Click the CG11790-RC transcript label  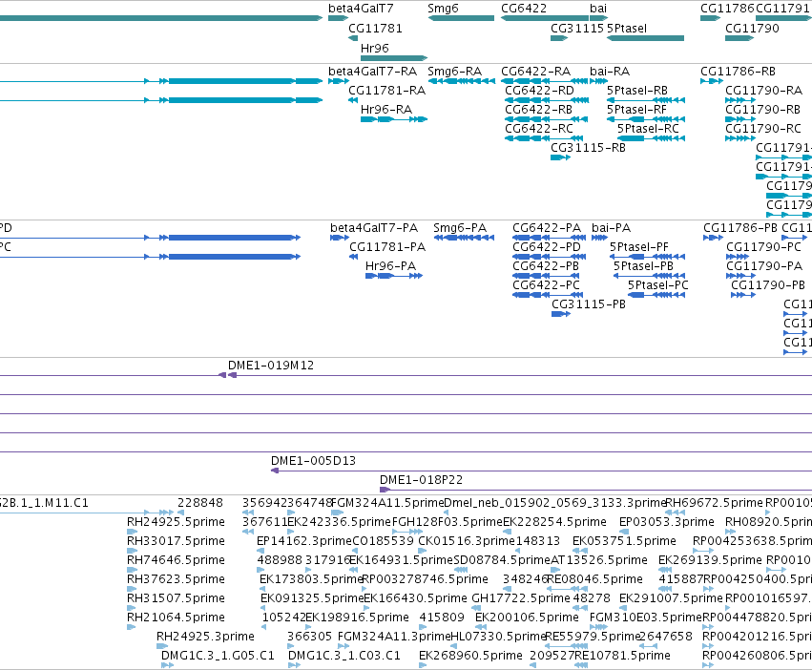[763, 129]
